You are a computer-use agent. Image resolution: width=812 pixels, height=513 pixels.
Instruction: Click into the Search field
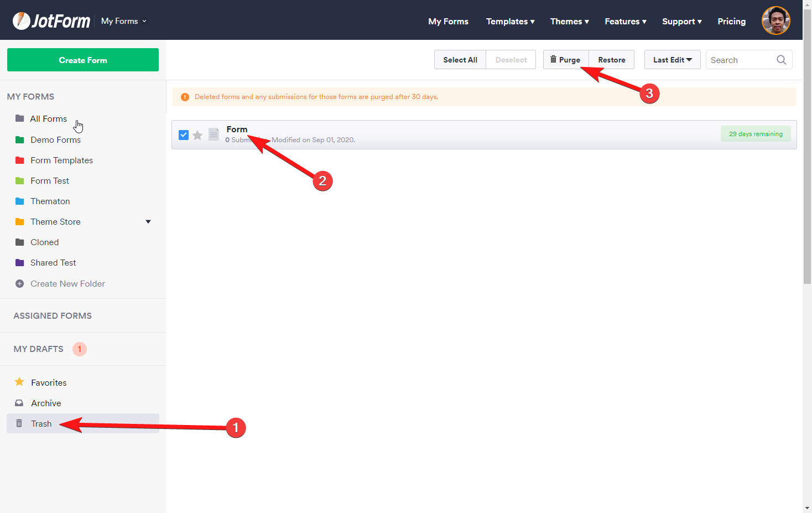[741, 60]
